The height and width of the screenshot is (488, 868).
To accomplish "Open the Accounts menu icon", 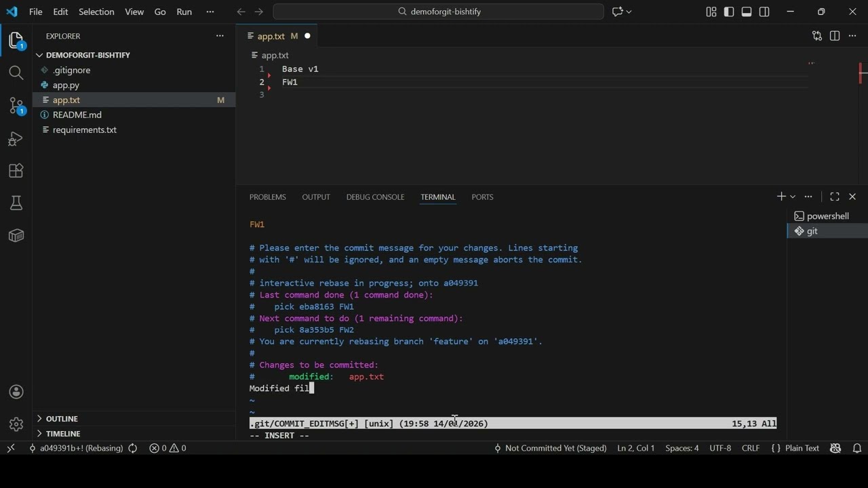I will [16, 392].
